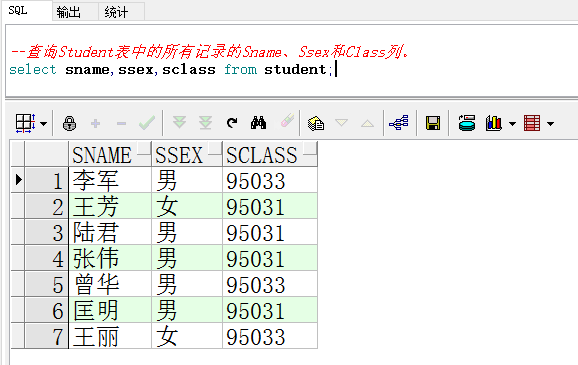Click into the SQL editor text area
The image size is (578, 365).
[291, 61]
